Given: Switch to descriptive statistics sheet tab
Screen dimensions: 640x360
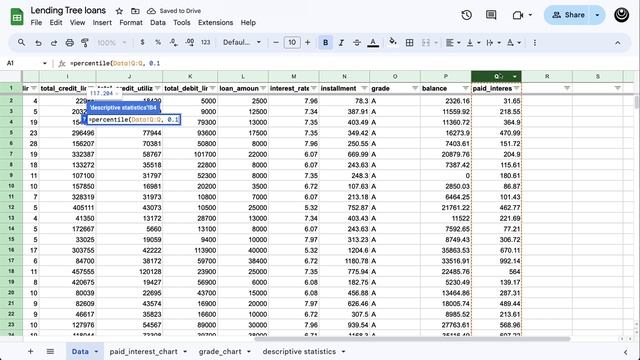Looking at the screenshot, I should point(299,351).
